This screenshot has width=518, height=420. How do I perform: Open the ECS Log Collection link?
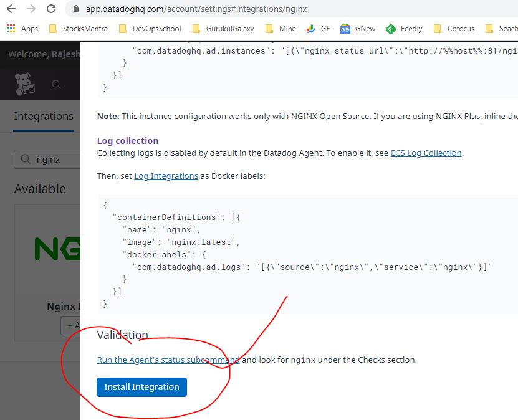tap(426, 153)
